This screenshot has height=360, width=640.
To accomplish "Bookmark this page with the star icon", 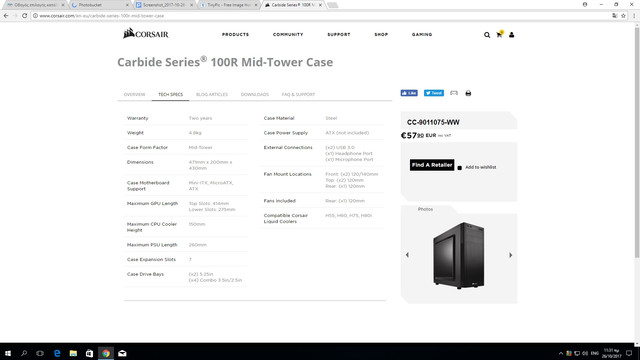I will point(623,16).
